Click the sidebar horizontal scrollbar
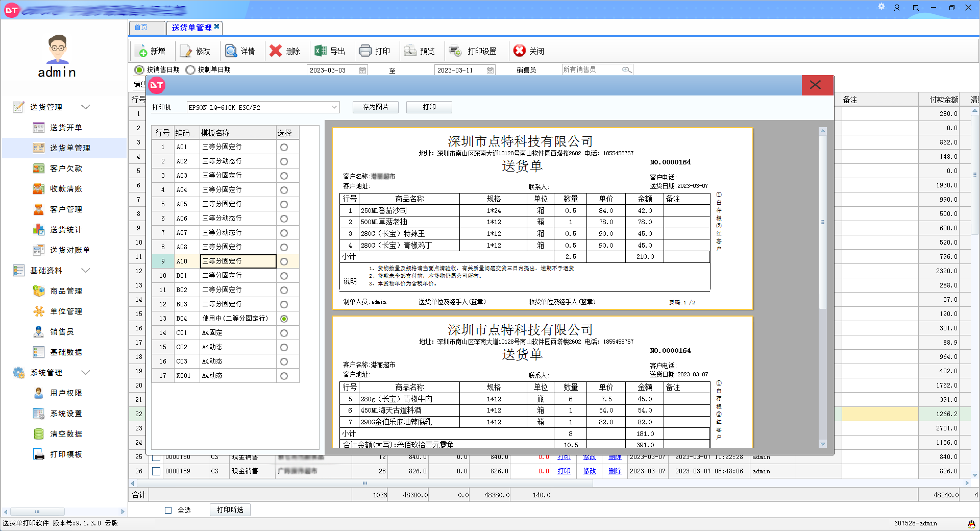This screenshot has width=980, height=531. 37,512
